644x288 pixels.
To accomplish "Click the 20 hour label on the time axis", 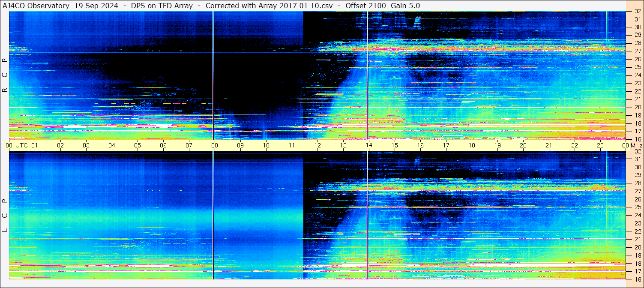I will [523, 145].
